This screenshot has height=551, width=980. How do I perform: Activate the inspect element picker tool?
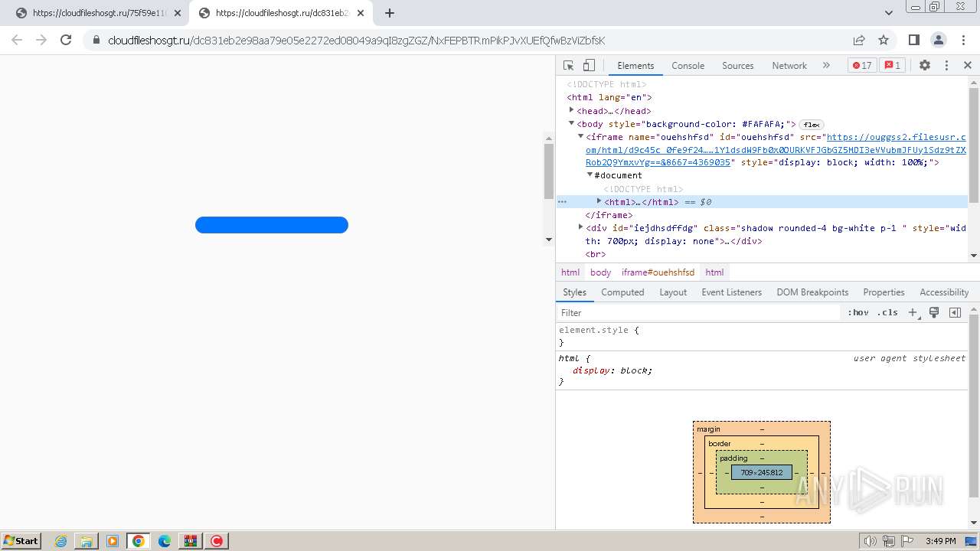tap(569, 65)
